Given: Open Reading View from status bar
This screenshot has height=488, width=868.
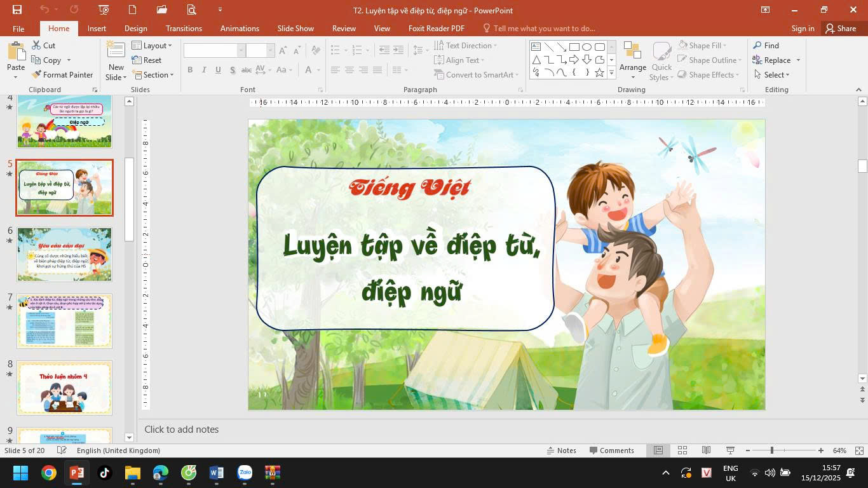Looking at the screenshot, I should (x=706, y=451).
